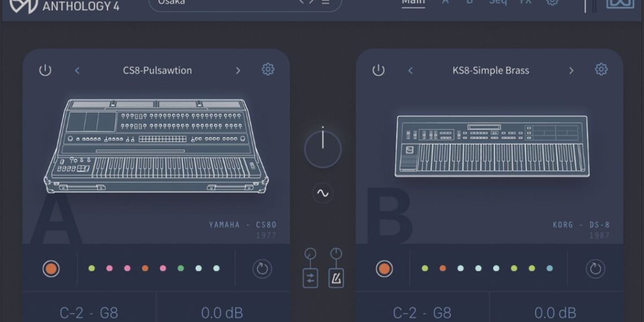Select the orange dot in layer B row
644x322 pixels.
(x=443, y=268)
